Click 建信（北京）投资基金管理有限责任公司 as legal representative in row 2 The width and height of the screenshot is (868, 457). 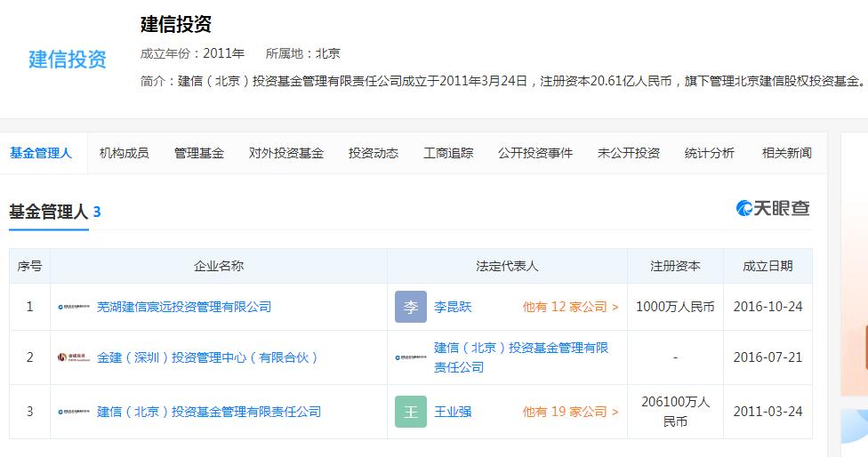pyautogui.click(x=521, y=357)
